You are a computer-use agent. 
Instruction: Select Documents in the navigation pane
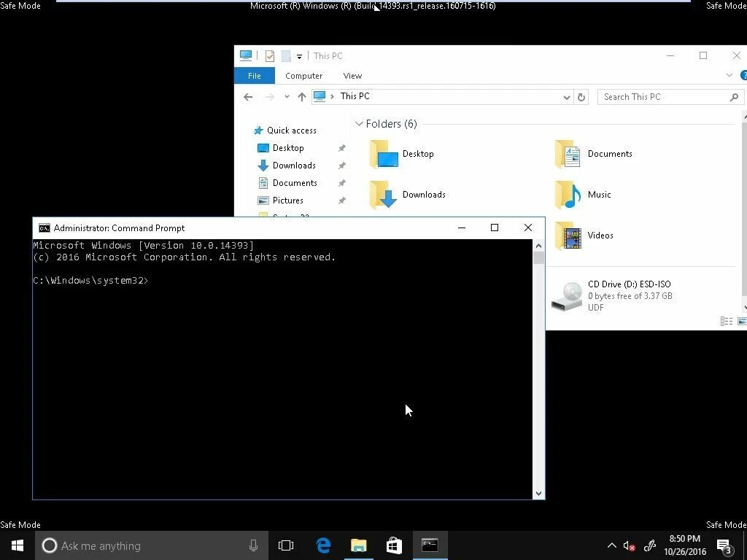click(x=295, y=183)
